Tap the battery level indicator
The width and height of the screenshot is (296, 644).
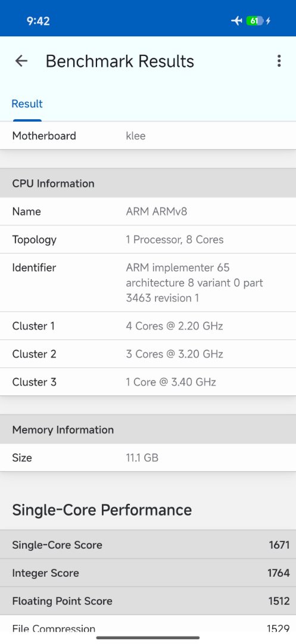[254, 20]
